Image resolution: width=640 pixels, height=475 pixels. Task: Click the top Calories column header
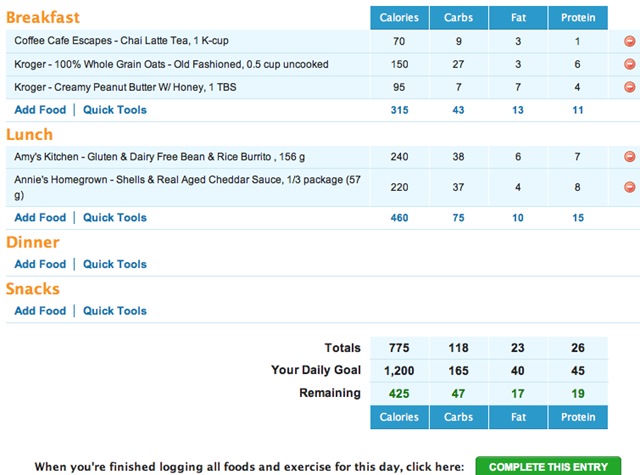tap(399, 17)
